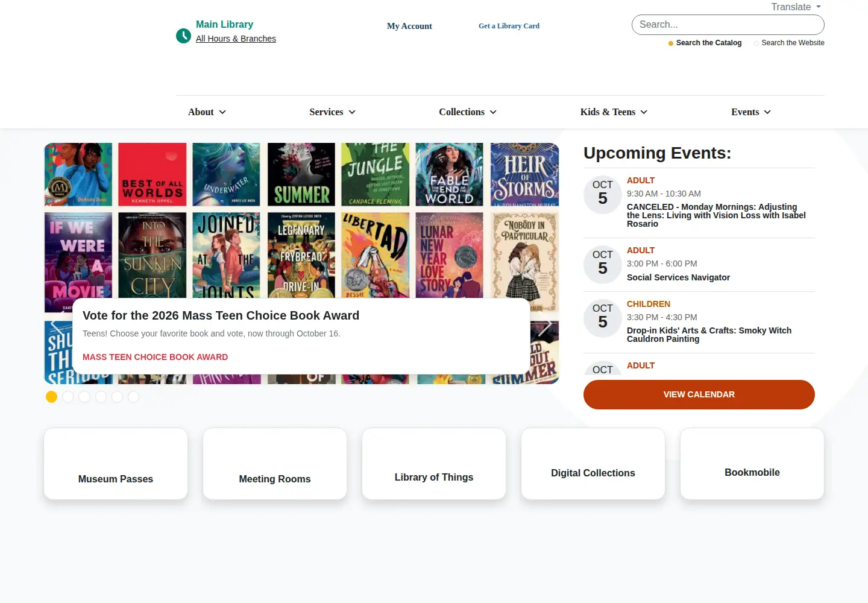Expand the Collections menu
The image size is (868, 603).
pos(468,112)
